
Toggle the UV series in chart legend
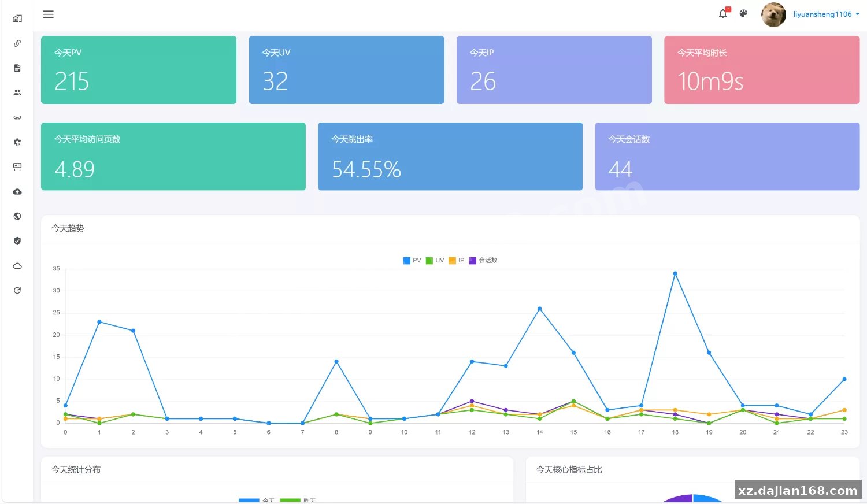pos(435,261)
